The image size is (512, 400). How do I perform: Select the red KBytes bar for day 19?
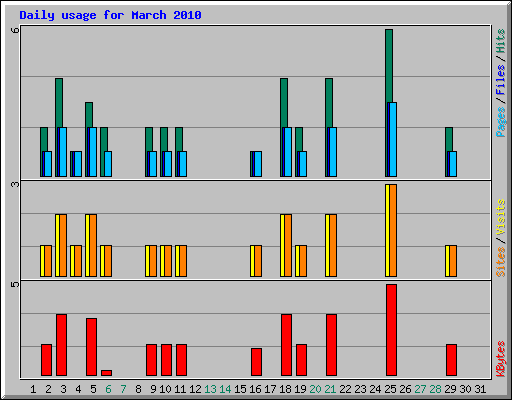click(301, 360)
